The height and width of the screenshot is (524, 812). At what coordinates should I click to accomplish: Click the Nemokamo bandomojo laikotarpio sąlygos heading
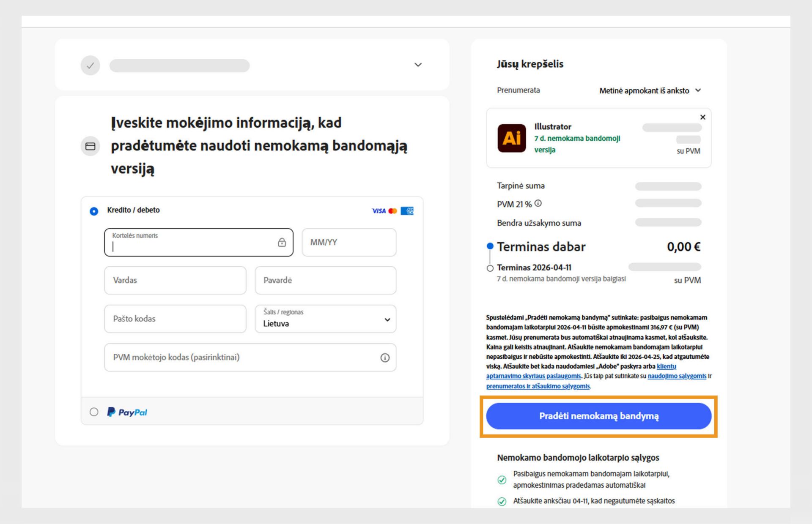(578, 457)
